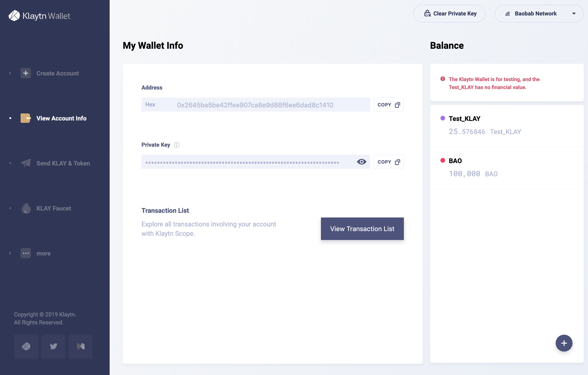Viewport: 588px width, 375px height.
Task: Click the View Transaction List button
Action: [362, 229]
